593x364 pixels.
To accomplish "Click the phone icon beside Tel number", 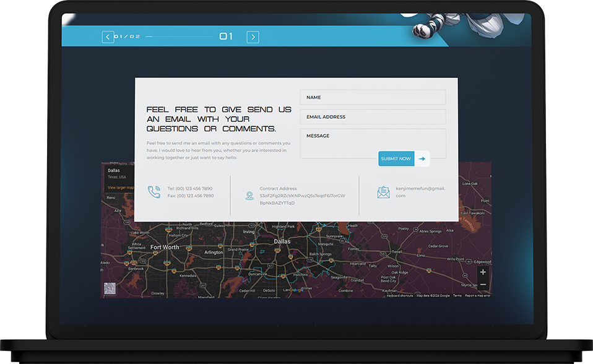I will [x=154, y=192].
